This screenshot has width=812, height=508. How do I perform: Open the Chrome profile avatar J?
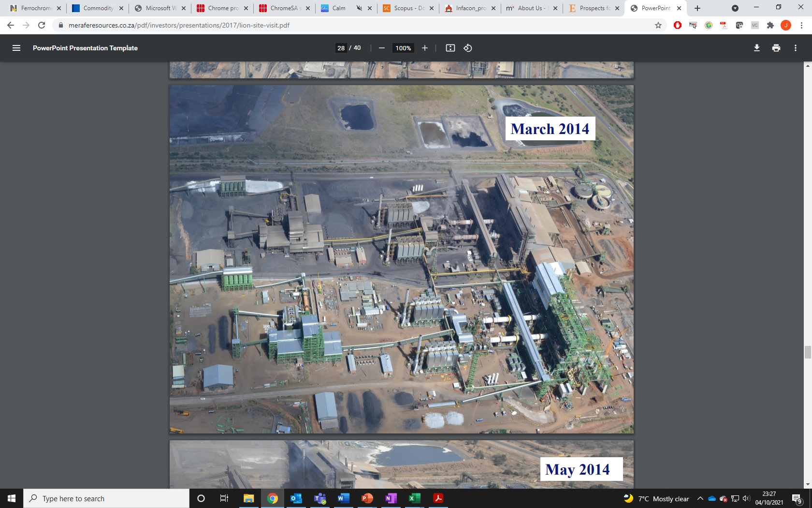[x=785, y=25]
